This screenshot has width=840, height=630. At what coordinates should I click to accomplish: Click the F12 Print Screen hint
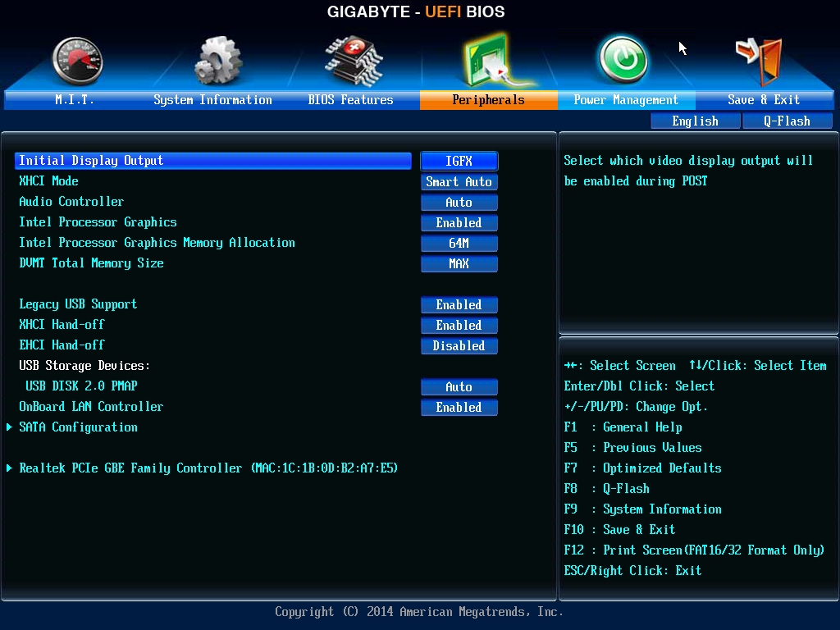pyautogui.click(x=694, y=550)
